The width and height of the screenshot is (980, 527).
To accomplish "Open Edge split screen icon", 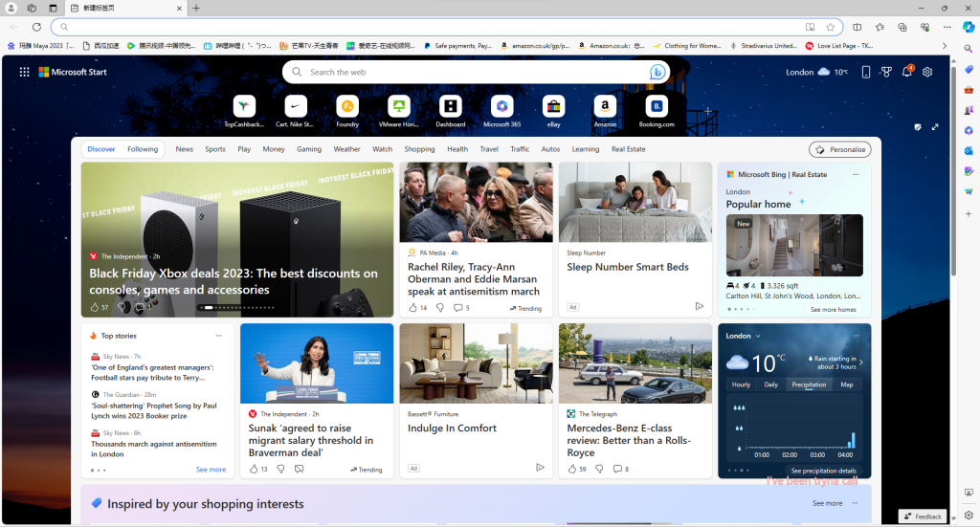I will click(857, 27).
